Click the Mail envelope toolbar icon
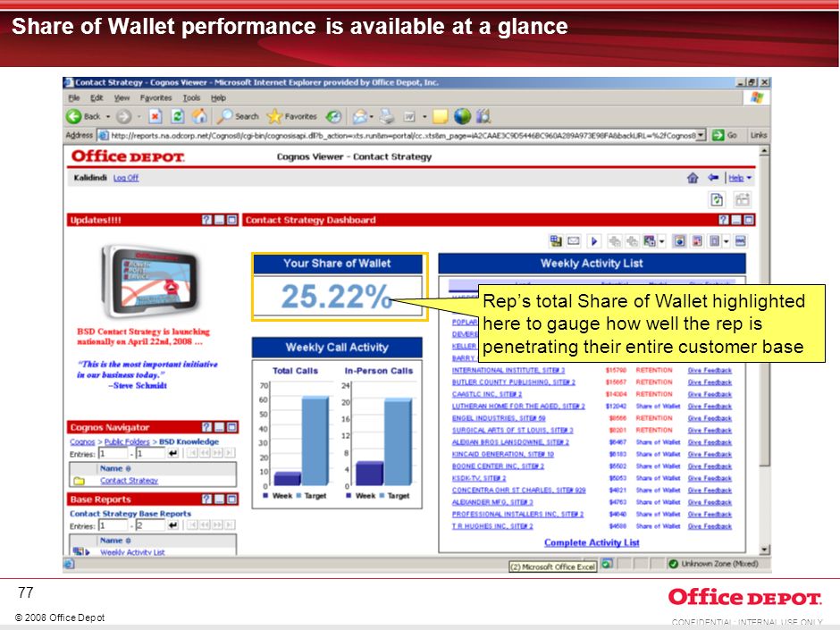The image size is (840, 630). pyautogui.click(x=360, y=116)
